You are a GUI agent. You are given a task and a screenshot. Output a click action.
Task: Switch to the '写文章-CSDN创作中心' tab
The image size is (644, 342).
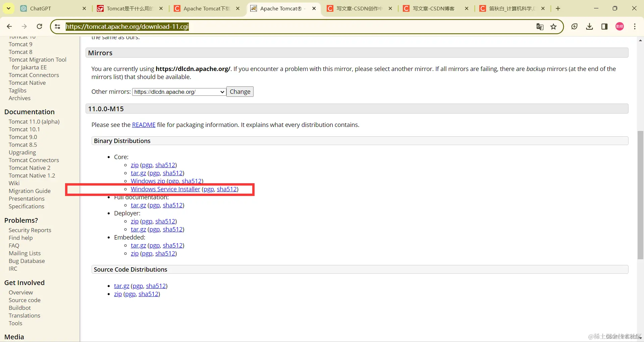click(x=359, y=8)
